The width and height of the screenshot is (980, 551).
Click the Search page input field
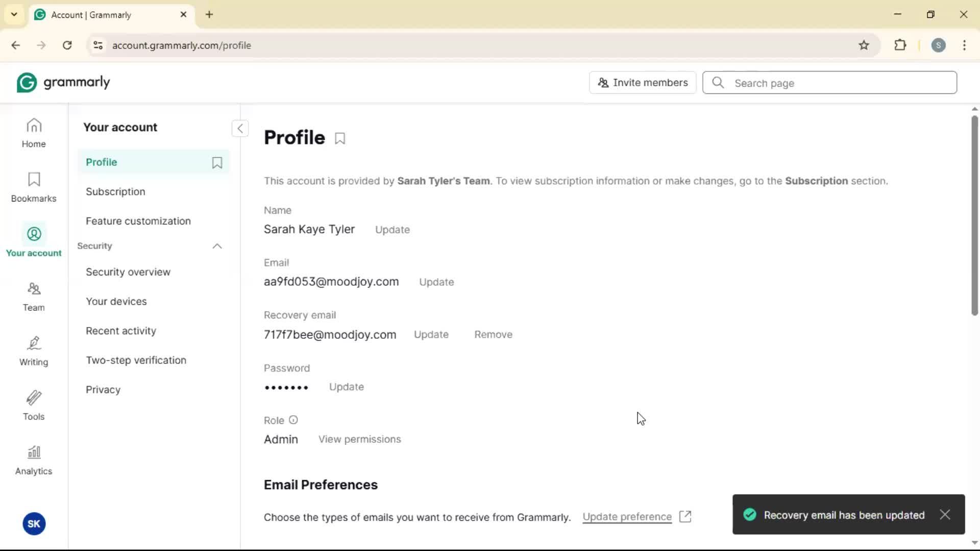point(841,83)
